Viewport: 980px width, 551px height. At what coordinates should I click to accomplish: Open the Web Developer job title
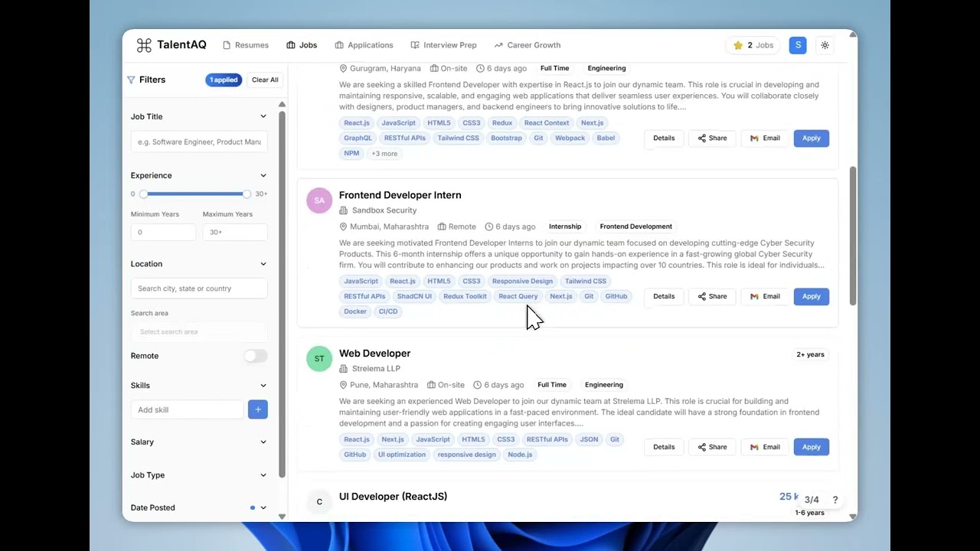[374, 354]
